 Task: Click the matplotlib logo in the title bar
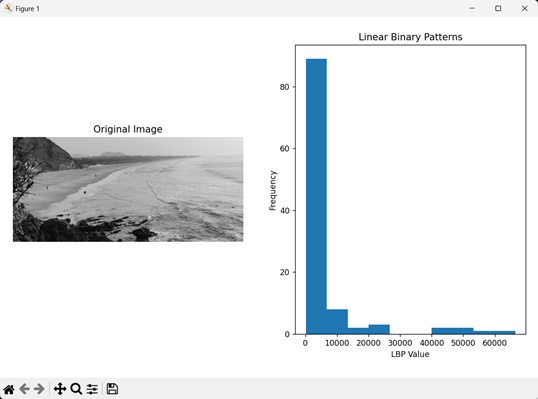[8, 8]
